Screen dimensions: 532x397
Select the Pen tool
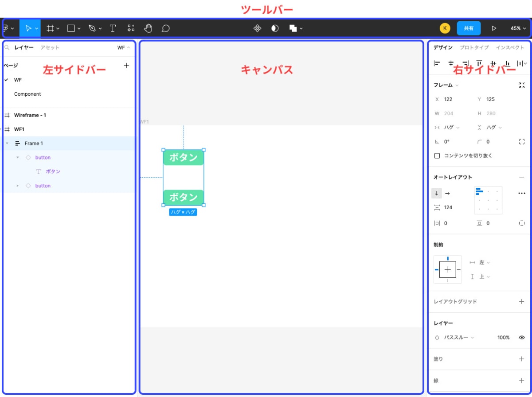[92, 28]
